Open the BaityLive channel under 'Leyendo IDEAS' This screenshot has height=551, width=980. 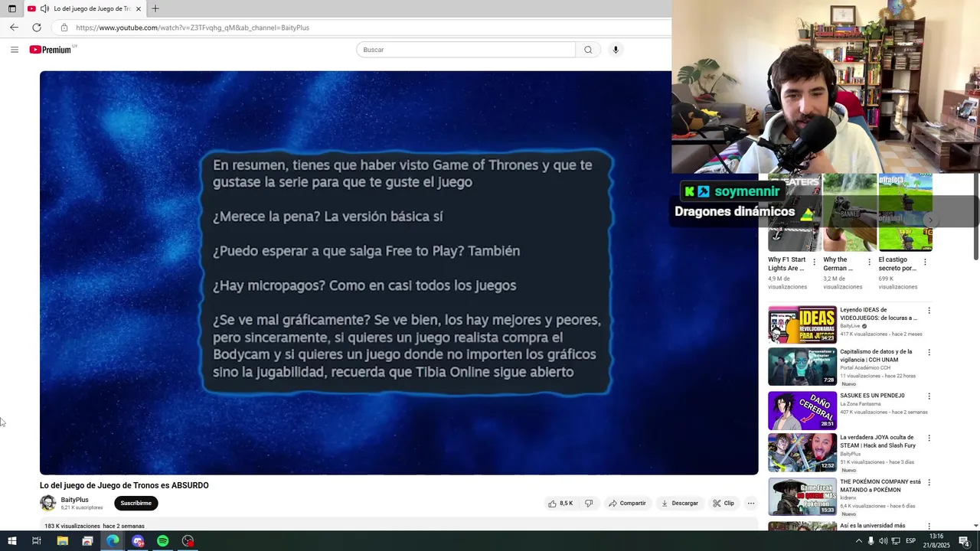(850, 326)
